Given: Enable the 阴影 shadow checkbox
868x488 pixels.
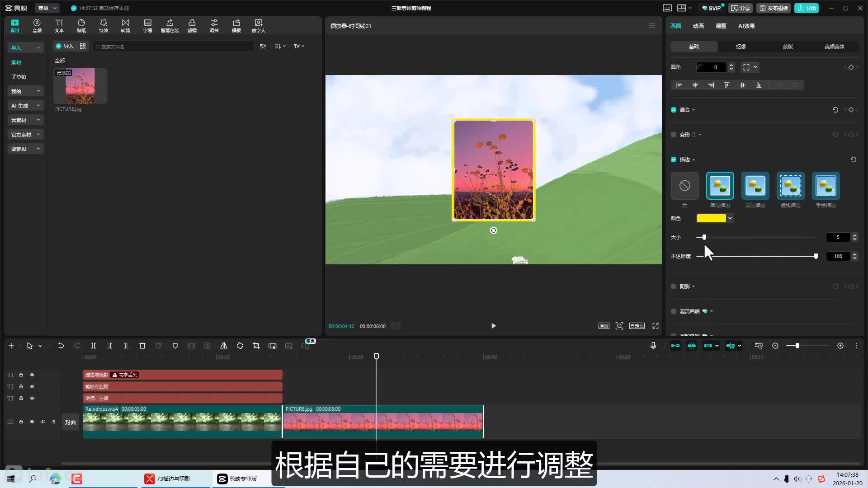Looking at the screenshot, I should coord(674,286).
